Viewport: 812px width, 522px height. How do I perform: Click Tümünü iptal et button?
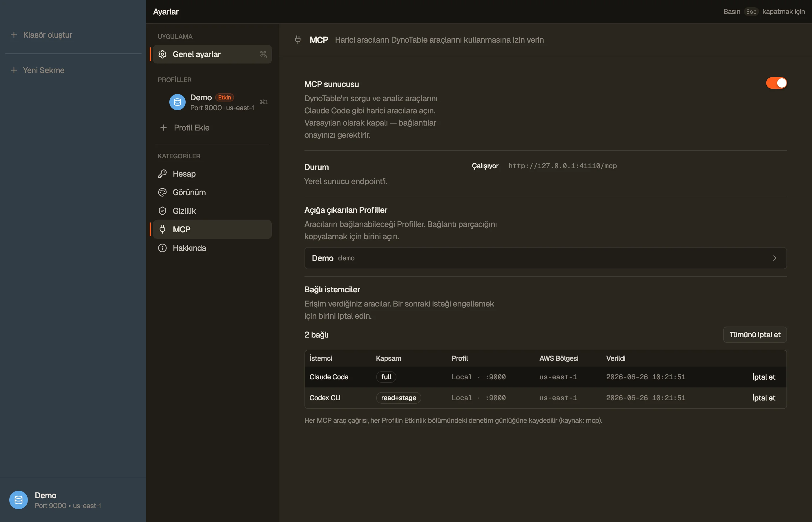tap(755, 335)
